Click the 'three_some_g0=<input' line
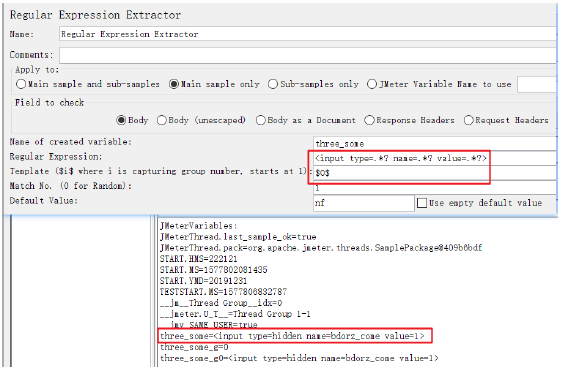564x367 pixels. click(x=299, y=358)
